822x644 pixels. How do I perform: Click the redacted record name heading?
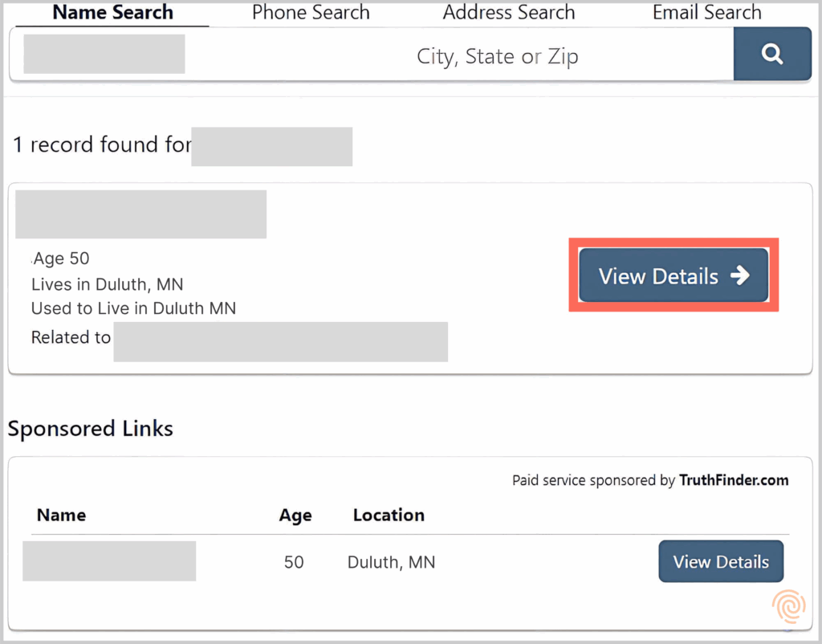(140, 214)
